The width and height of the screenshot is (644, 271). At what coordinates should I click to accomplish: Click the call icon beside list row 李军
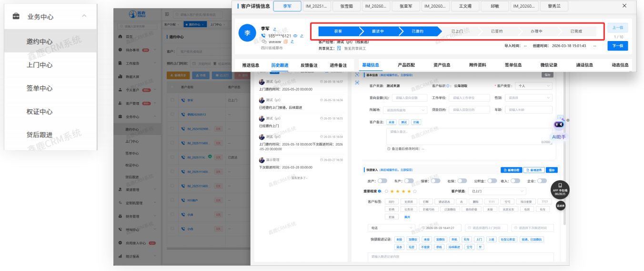(x=183, y=101)
